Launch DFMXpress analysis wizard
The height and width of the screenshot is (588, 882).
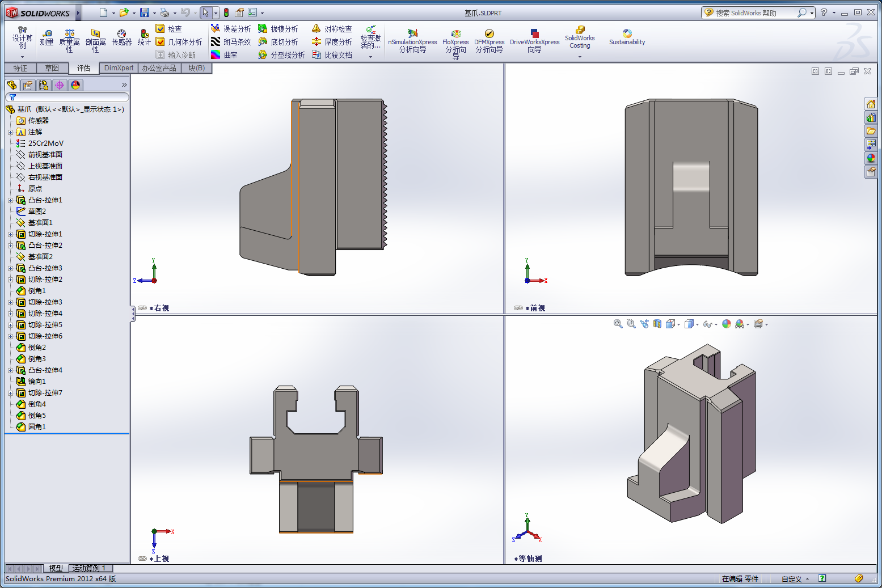(x=489, y=41)
